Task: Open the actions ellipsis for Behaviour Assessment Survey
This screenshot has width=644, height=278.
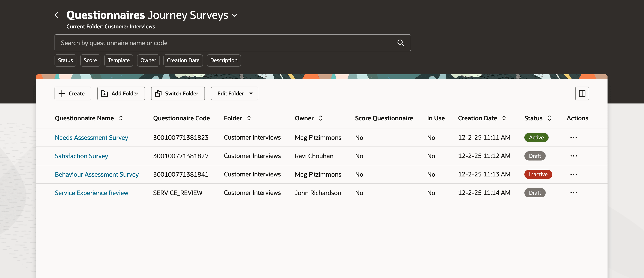Action: click(574, 174)
